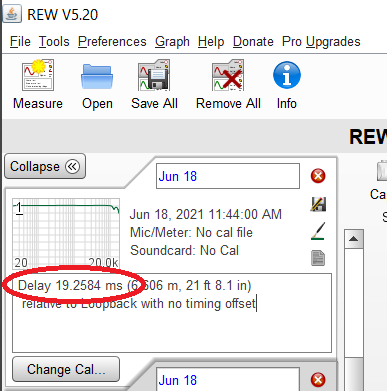Click the Java app icon in title bar
Image resolution: width=387 pixels, height=391 pixels.
12,14
